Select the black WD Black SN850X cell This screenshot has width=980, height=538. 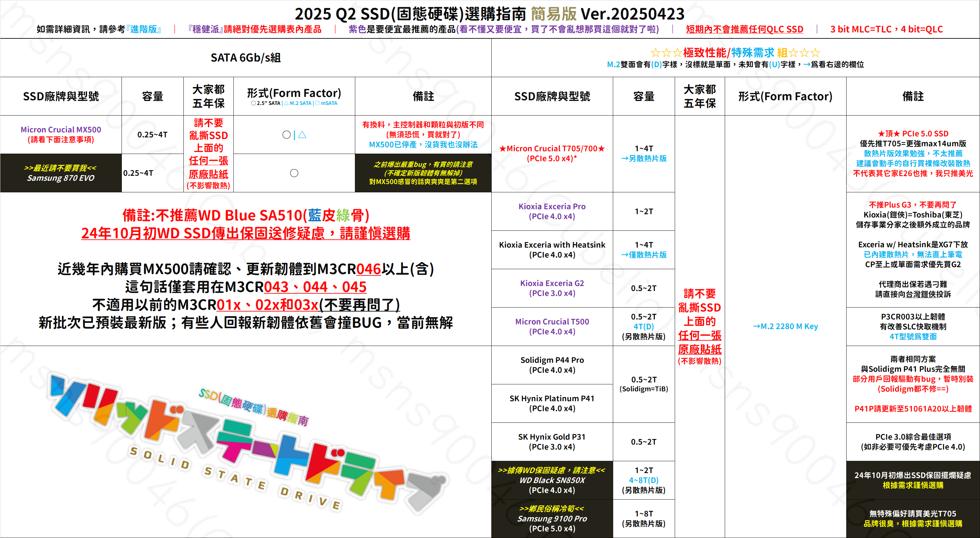tap(552, 480)
